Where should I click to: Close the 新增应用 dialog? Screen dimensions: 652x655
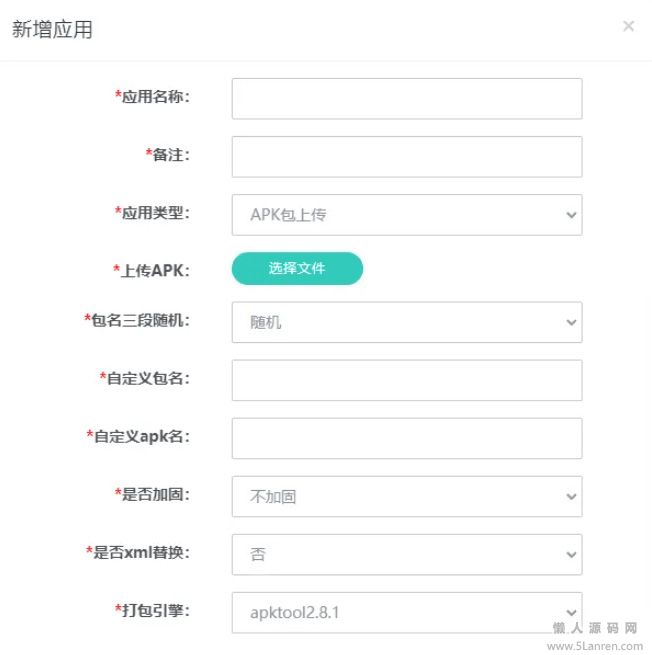click(x=628, y=26)
